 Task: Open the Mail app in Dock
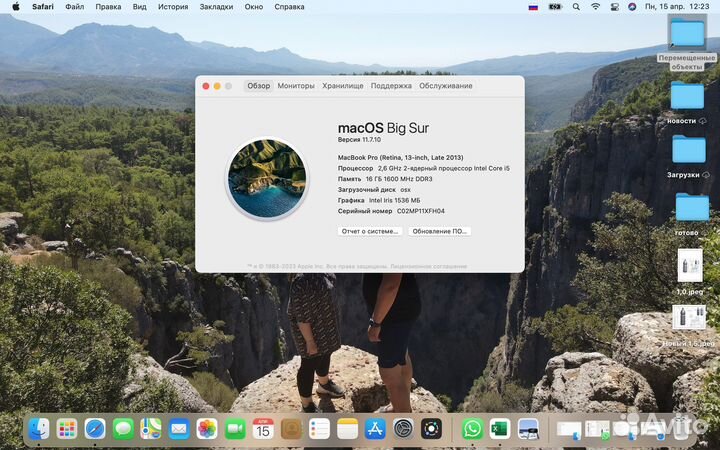tap(179, 429)
